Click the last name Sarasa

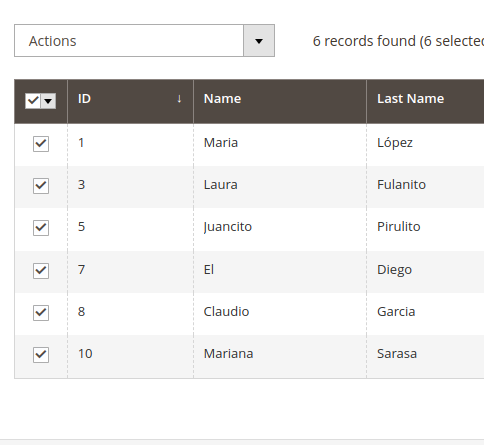[397, 354]
